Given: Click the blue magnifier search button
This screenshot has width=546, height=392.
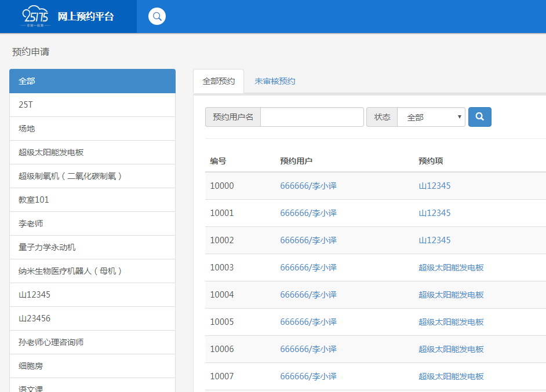Looking at the screenshot, I should pyautogui.click(x=479, y=117).
